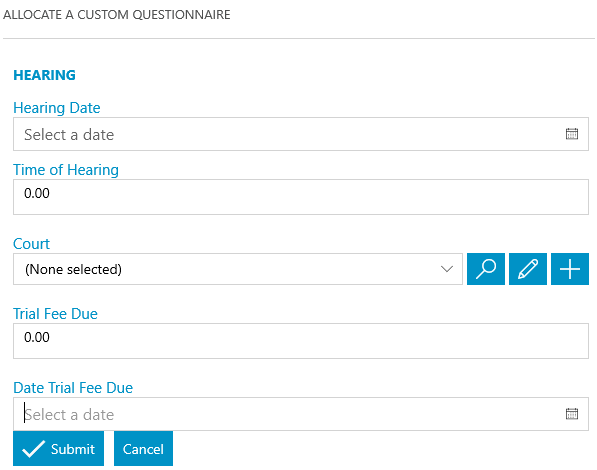Click the Date Trial Fee Due text field
Image resolution: width=597 pixels, height=470 pixels.
click(x=301, y=414)
